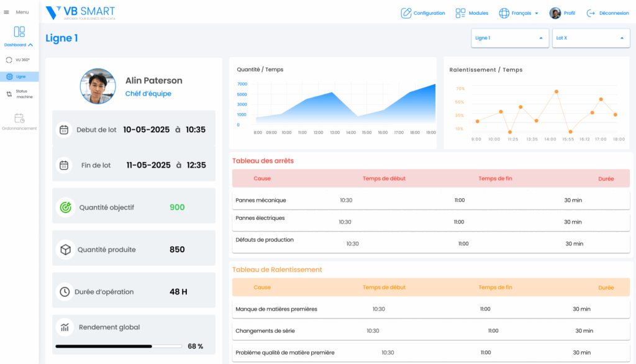This screenshot has height=364, width=636.
Task: Click the Rendement global progress bar
Action: click(x=118, y=346)
